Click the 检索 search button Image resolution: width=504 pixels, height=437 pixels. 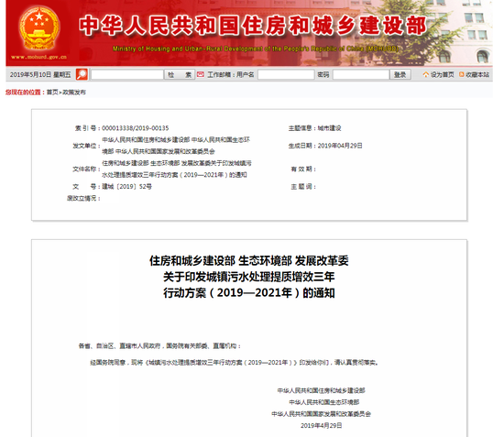[x=180, y=75]
